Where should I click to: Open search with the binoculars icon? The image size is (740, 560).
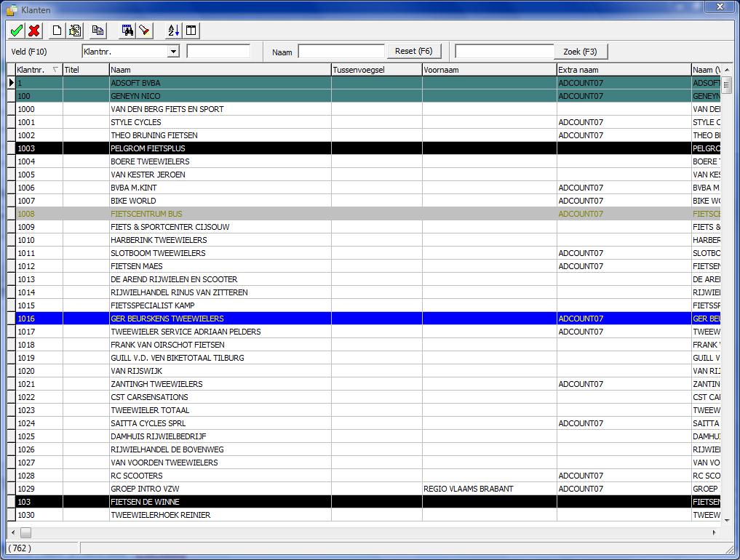click(x=127, y=31)
